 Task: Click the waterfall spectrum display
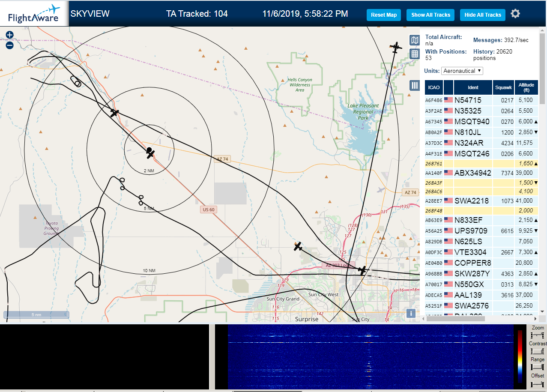pos(371,356)
